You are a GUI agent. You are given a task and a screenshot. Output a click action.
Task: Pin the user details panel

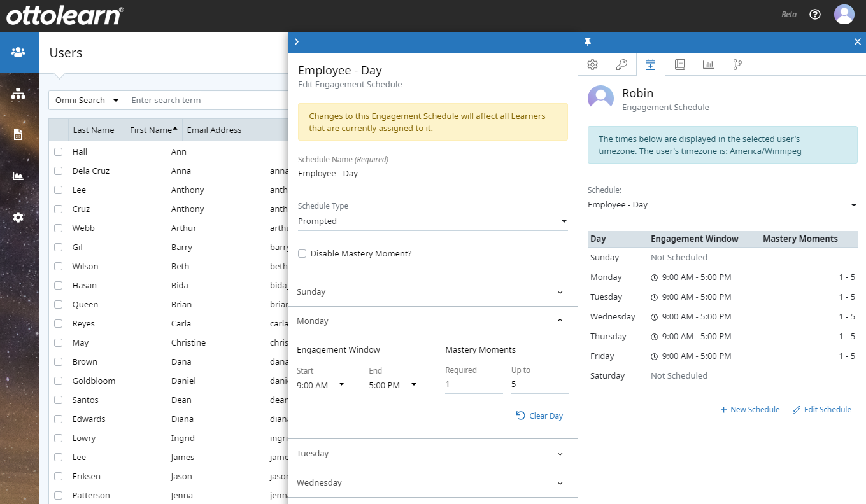(x=588, y=42)
